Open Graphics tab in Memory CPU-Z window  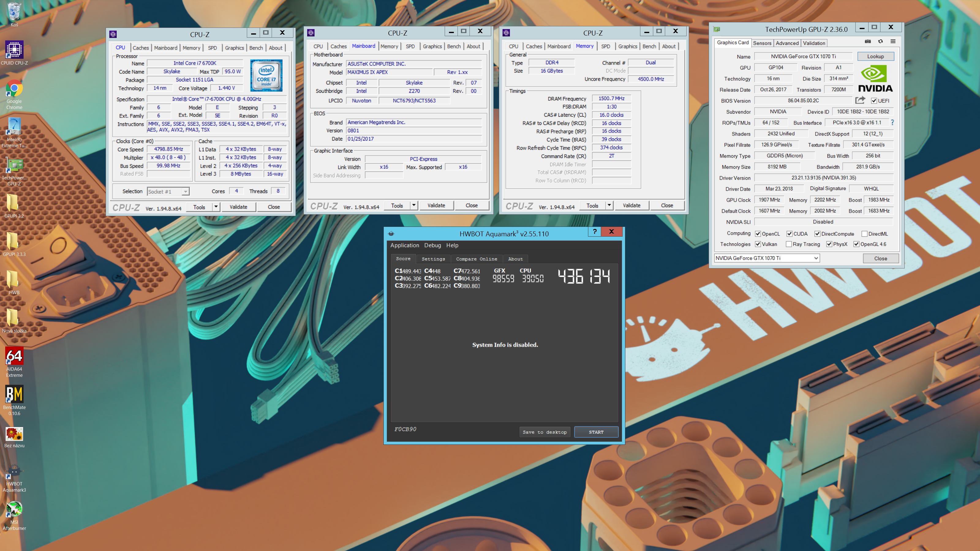pos(627,47)
